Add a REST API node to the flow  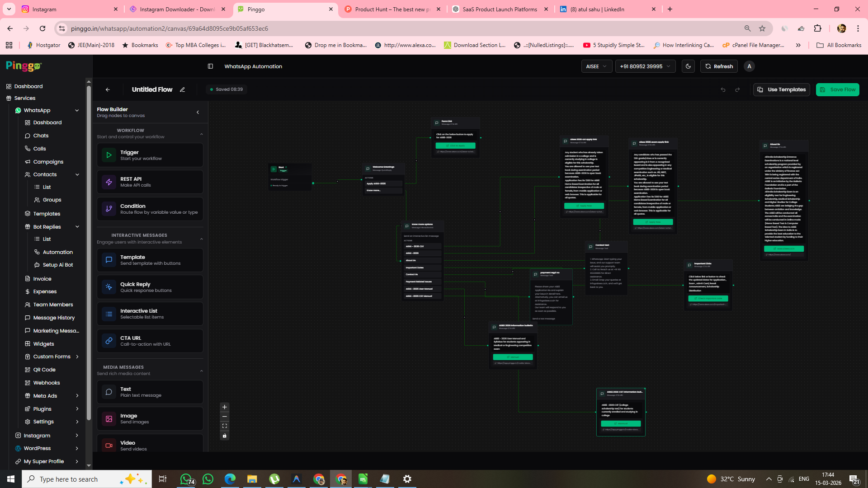click(x=150, y=182)
